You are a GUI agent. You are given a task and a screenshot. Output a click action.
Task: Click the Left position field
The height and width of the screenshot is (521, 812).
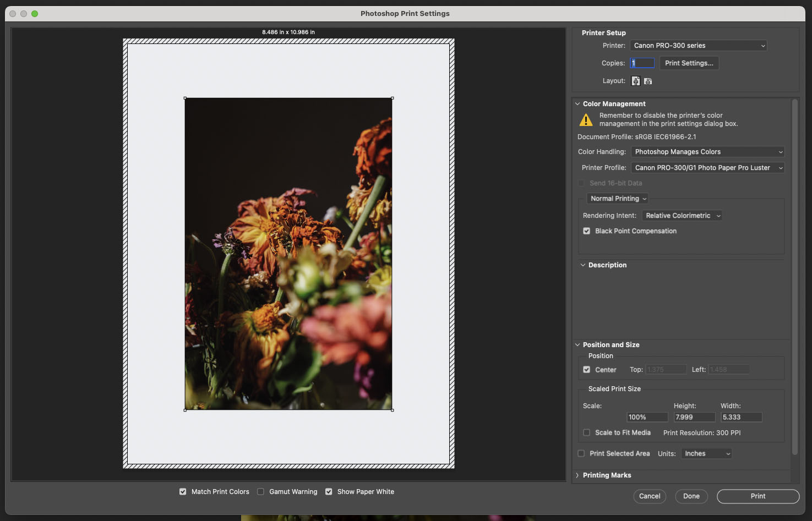[x=729, y=370]
